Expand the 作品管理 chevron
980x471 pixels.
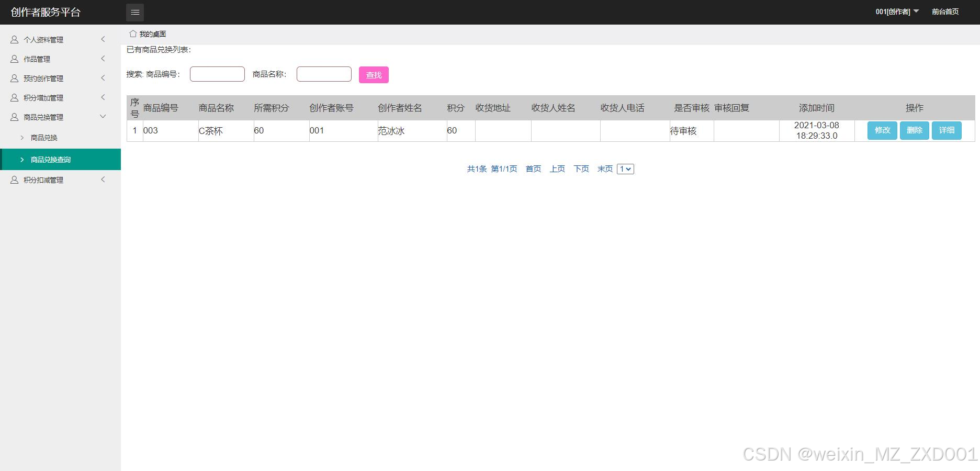pos(103,59)
